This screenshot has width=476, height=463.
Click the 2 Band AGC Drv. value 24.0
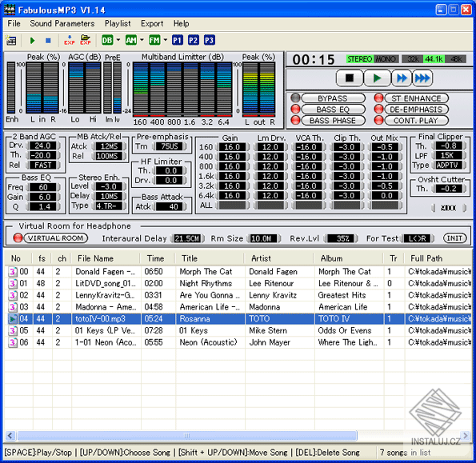[43, 146]
